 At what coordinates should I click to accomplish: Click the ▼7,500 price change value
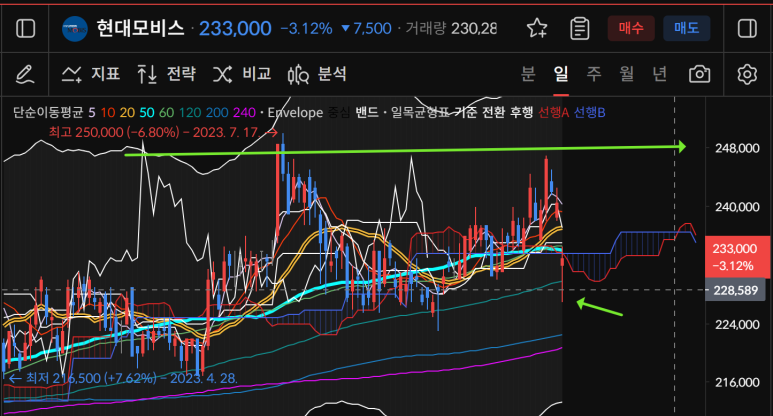[x=366, y=29]
